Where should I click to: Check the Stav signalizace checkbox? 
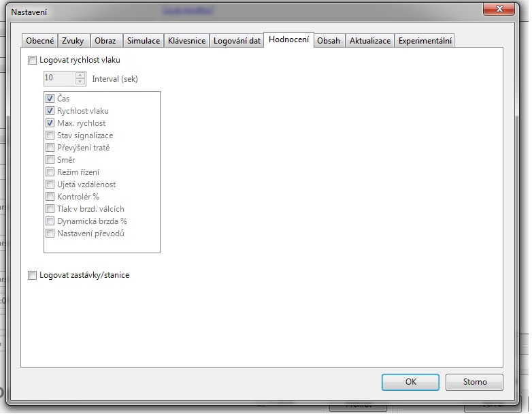[50, 135]
